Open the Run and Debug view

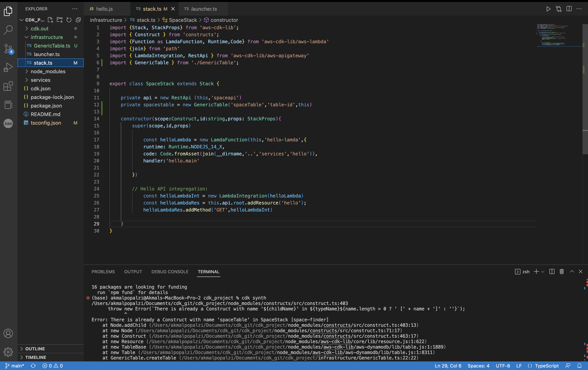[8, 67]
